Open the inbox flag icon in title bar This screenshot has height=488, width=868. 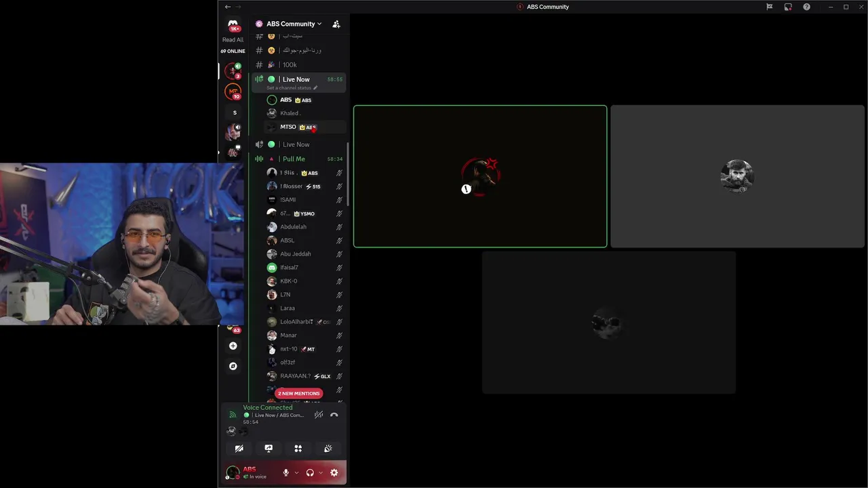tap(770, 7)
